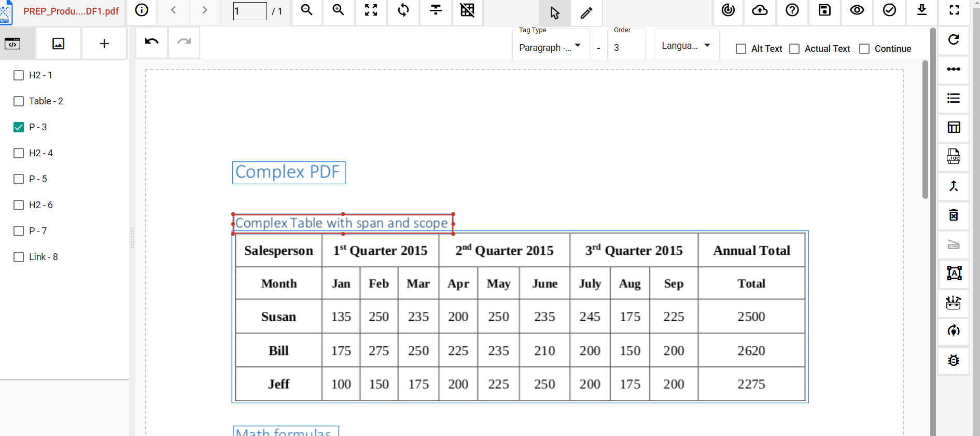Open the help question mark icon
The height and width of the screenshot is (436, 980).
coord(792,10)
